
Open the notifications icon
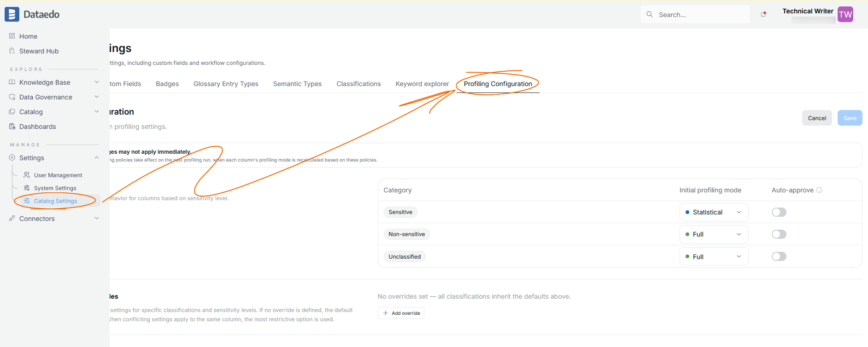(763, 14)
